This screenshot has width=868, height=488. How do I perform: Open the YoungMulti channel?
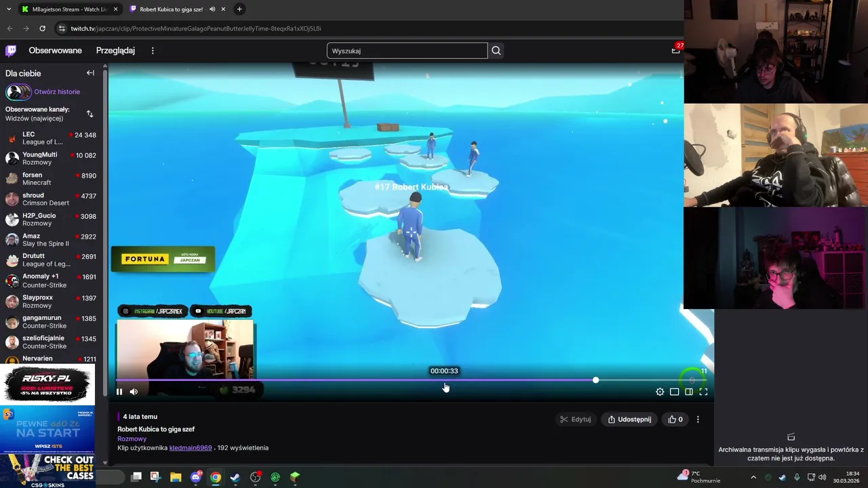tap(53, 159)
